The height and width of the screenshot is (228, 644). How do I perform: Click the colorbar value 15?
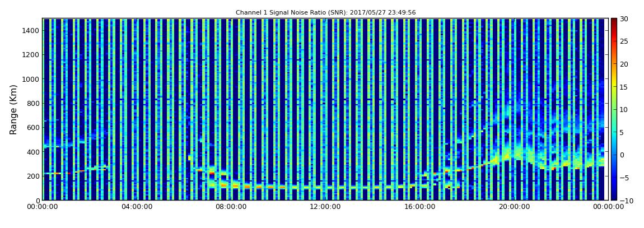[x=624, y=87]
